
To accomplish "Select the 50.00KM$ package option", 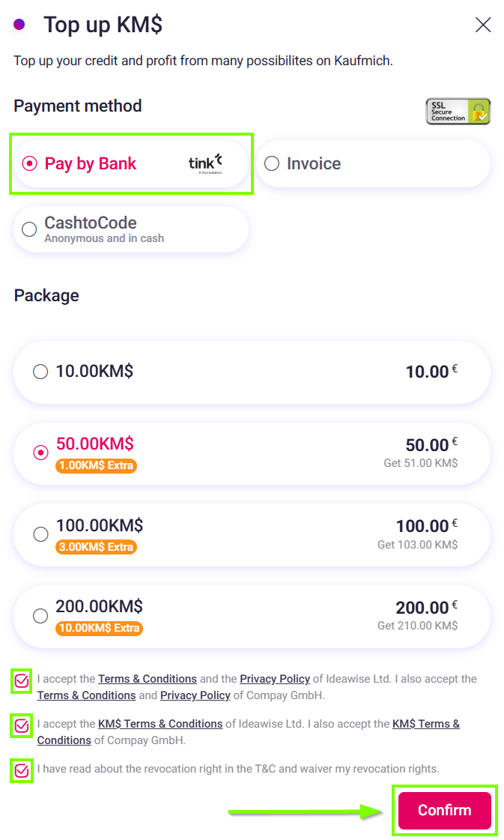I will [x=252, y=453].
